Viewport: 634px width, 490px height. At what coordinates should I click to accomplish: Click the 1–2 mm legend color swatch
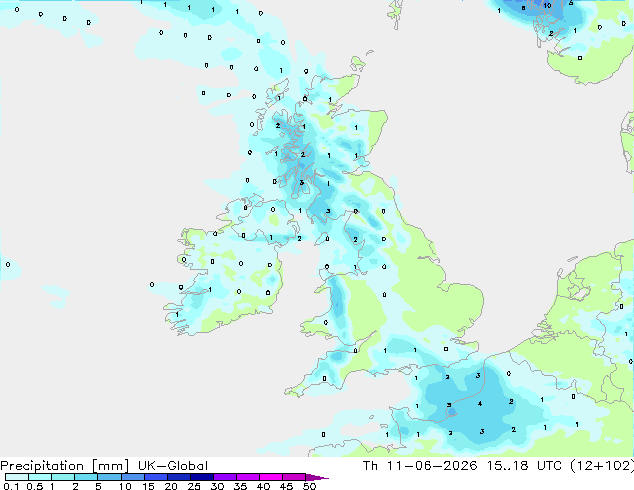click(x=63, y=477)
